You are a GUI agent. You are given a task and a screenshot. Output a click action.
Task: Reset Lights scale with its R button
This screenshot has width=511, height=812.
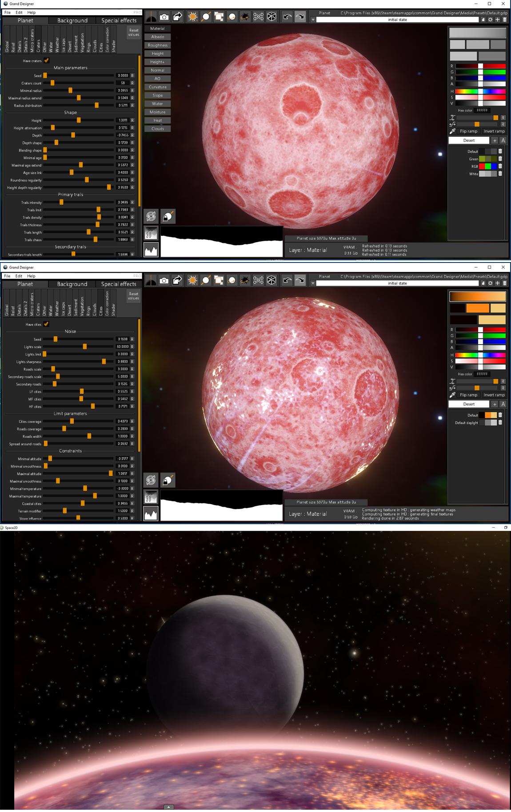pyautogui.click(x=132, y=346)
